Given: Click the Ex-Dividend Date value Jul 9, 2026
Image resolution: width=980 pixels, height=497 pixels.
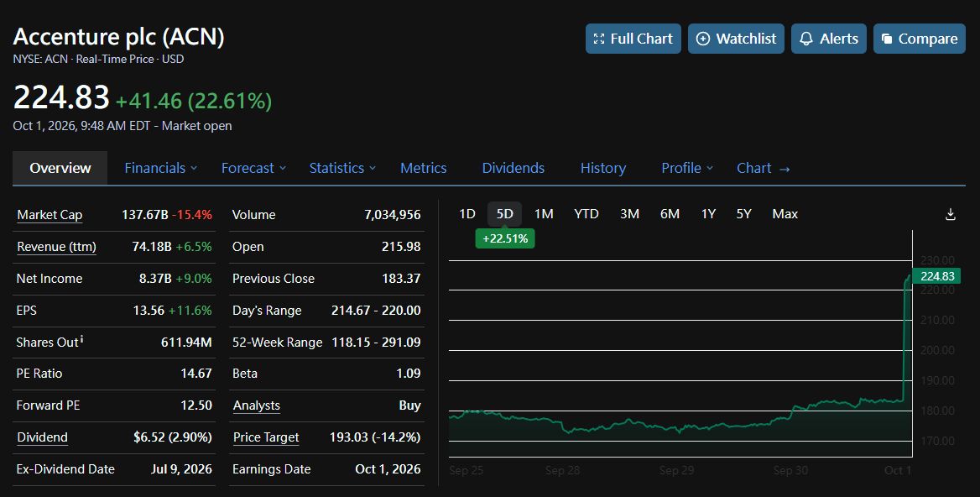Looking at the screenshot, I should pyautogui.click(x=181, y=468).
